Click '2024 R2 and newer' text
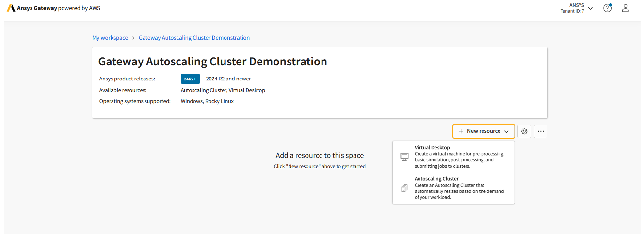This screenshot has height=237, width=644. tap(228, 79)
